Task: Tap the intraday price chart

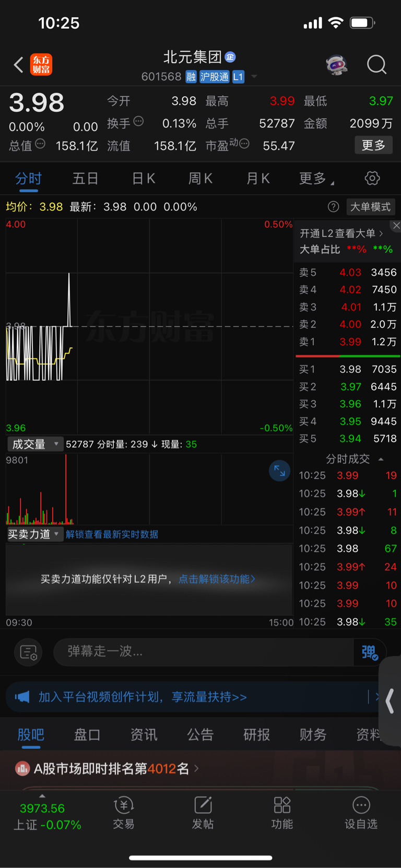Action: click(149, 326)
